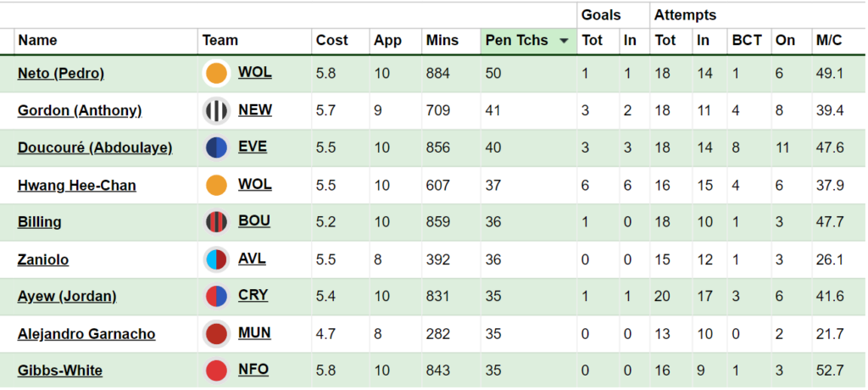Sort by the BCT attempts column
This screenshot has width=868, height=390.
(x=747, y=41)
